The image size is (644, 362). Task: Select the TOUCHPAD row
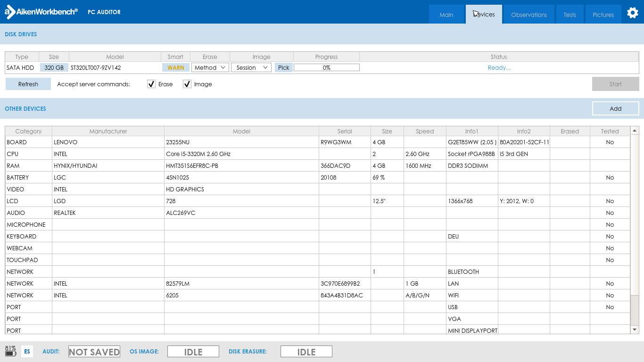click(x=317, y=260)
